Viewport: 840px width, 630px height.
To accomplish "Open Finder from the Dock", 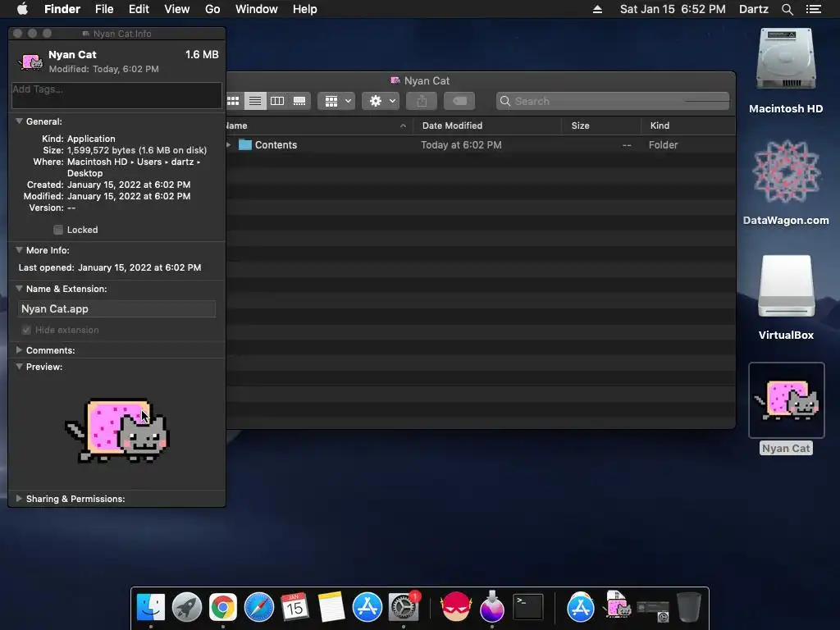I will pos(151,607).
